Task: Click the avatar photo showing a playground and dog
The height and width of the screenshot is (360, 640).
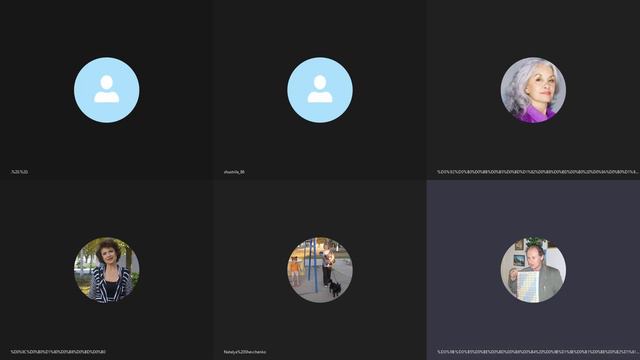Action: click(x=320, y=270)
